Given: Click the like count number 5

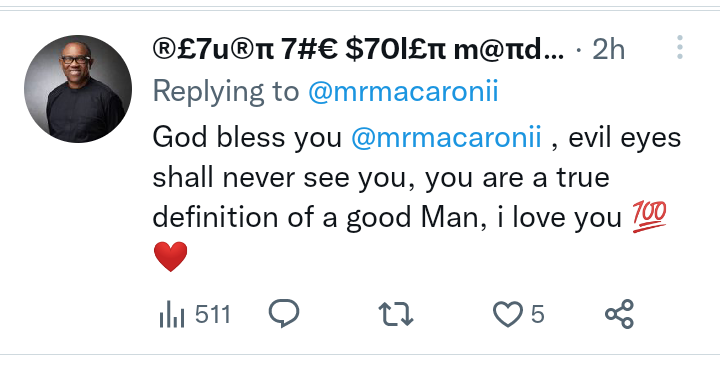Looking at the screenshot, I should (x=537, y=315).
